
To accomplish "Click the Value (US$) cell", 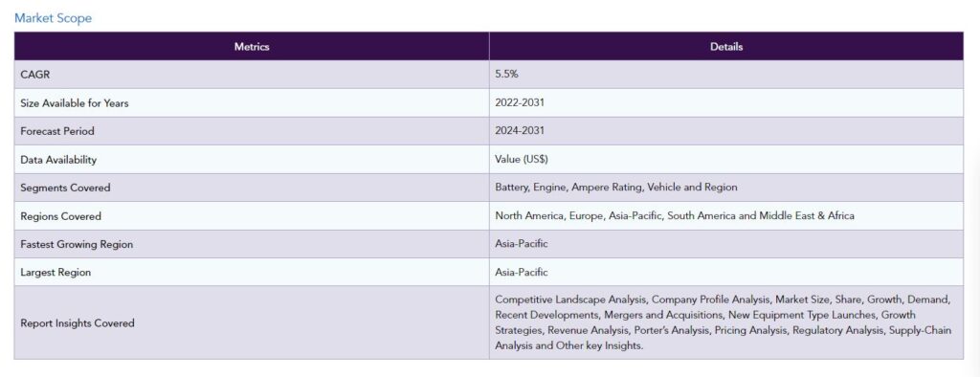I will (x=726, y=160).
